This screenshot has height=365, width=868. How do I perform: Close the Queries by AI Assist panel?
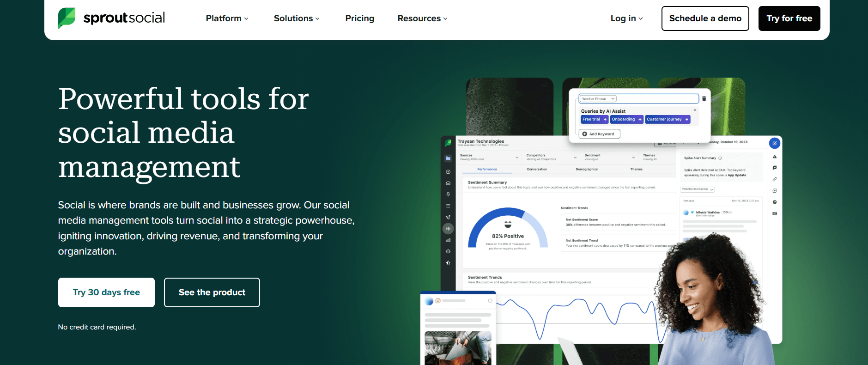tap(695, 110)
